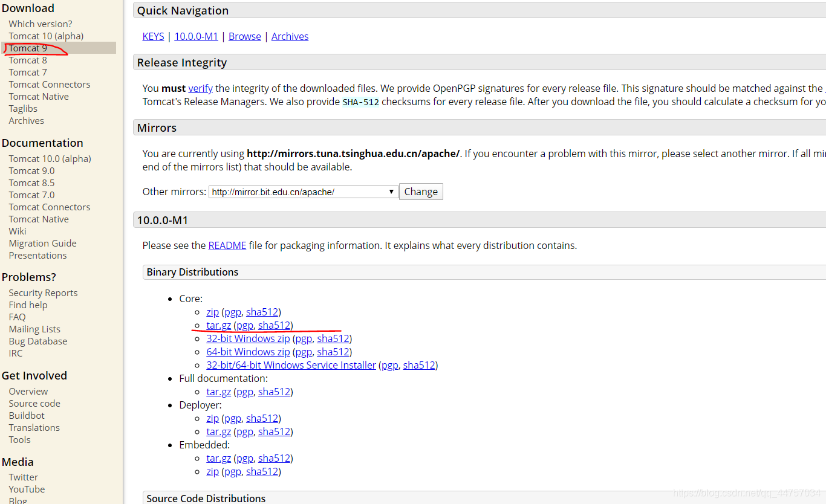Open the README file link

pos(227,245)
